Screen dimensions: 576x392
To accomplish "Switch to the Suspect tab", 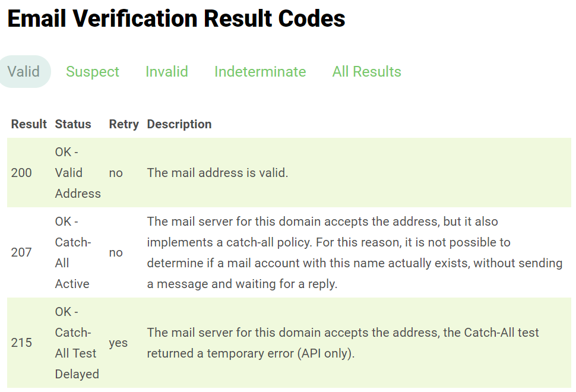I will [93, 72].
